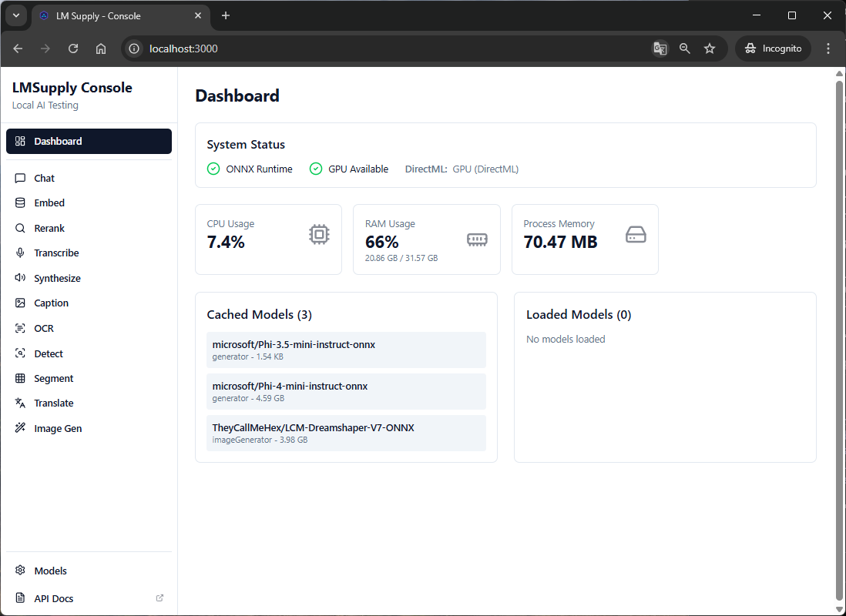The image size is (846, 616).
Task: Open API Docs link
Action: point(89,598)
